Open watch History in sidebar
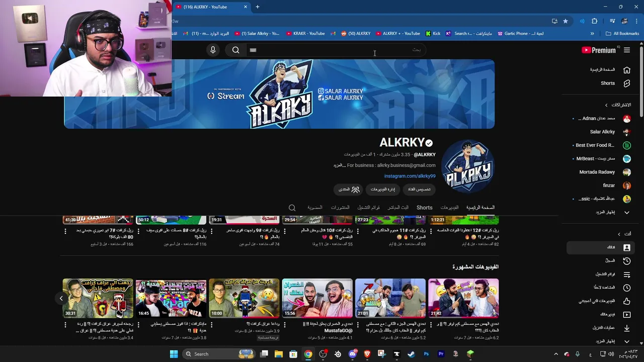Viewport: 644px width, 362px height. pyautogui.click(x=601, y=261)
